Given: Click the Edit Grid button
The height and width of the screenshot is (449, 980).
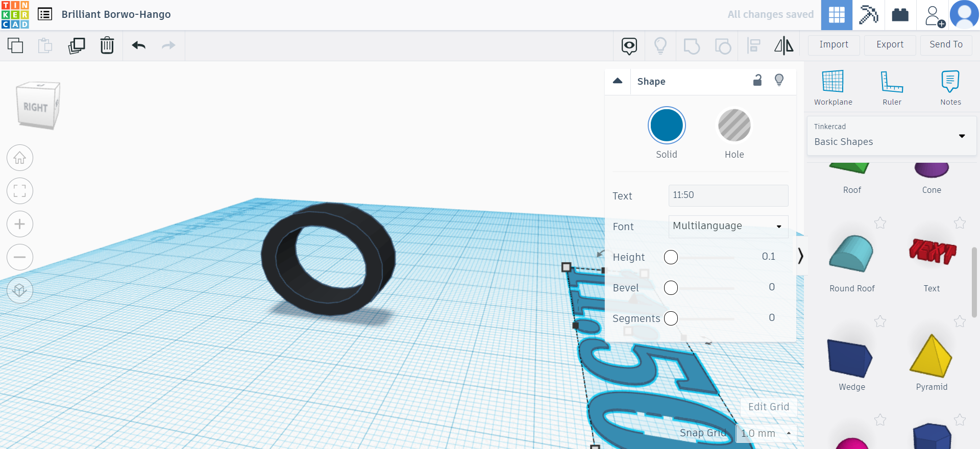Looking at the screenshot, I should pos(769,407).
